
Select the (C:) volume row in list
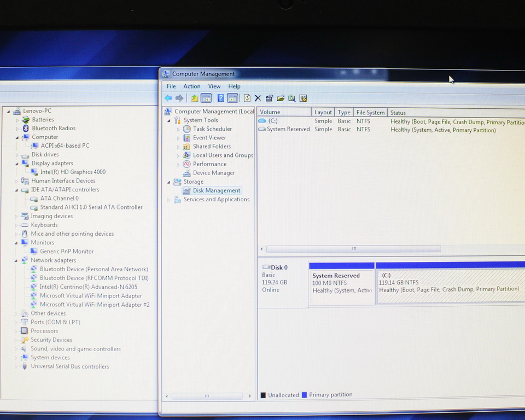(391, 121)
